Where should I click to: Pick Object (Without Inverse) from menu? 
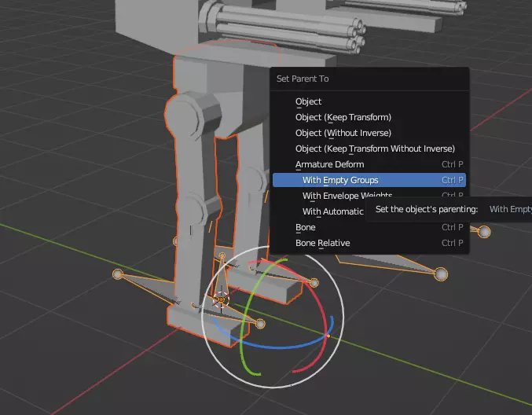point(343,133)
